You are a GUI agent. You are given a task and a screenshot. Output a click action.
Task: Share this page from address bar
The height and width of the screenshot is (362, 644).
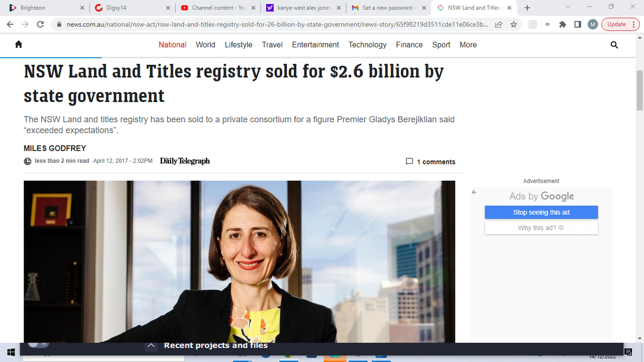(499, 24)
